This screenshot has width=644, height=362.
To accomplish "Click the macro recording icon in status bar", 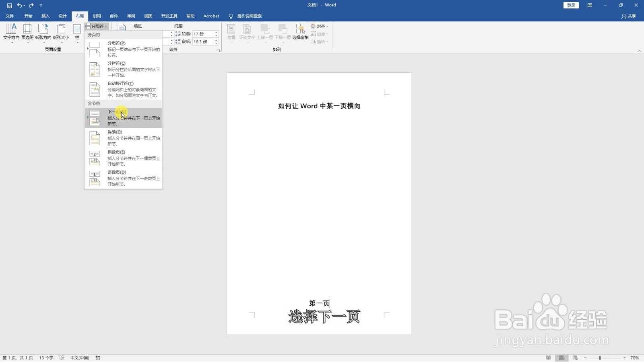I will [x=98, y=358].
